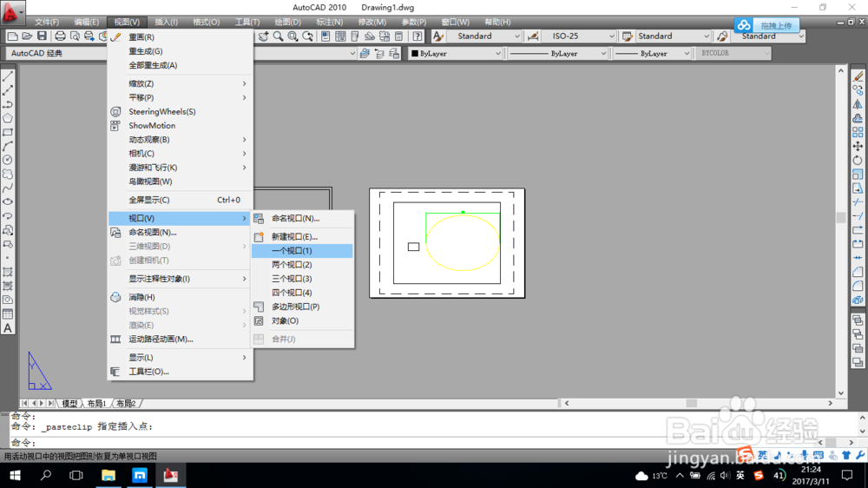Open File Explorer from the taskbar
This screenshot has width=868, height=488.
pos(108,475)
